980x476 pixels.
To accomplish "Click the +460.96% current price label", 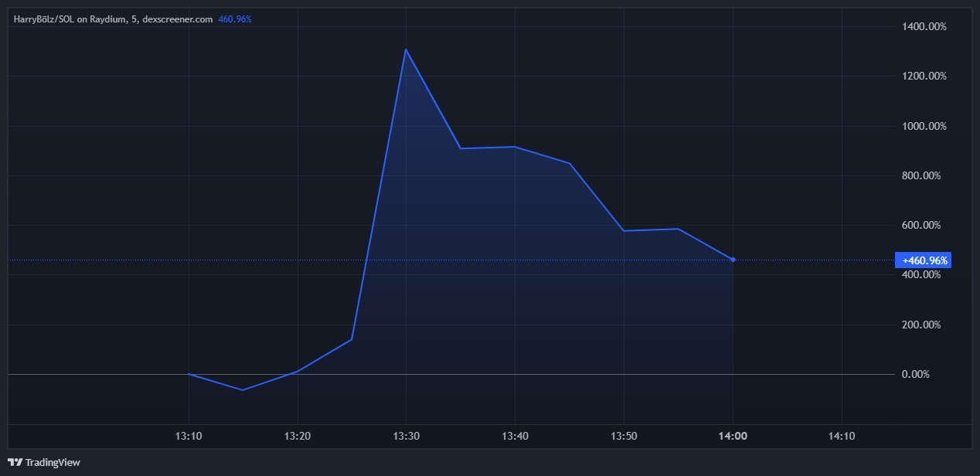I will click(922, 260).
